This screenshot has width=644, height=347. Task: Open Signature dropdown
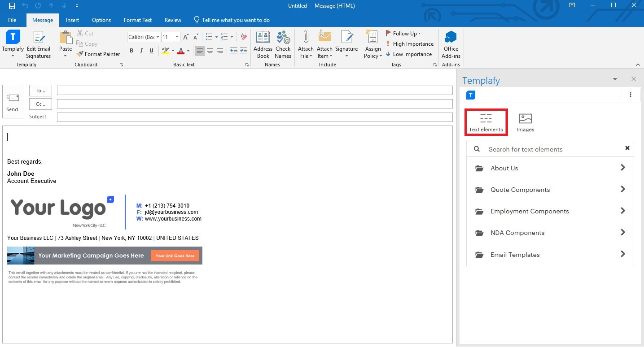[x=346, y=44]
